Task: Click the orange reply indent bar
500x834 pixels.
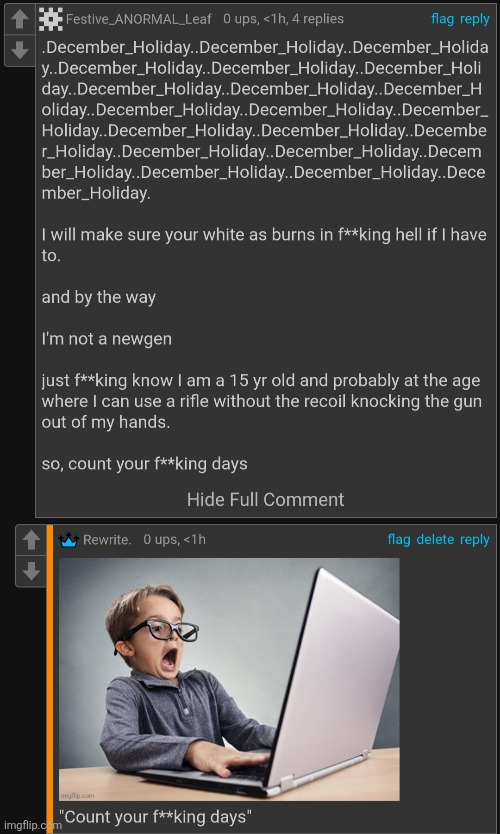Action: pyautogui.click(x=50, y=679)
